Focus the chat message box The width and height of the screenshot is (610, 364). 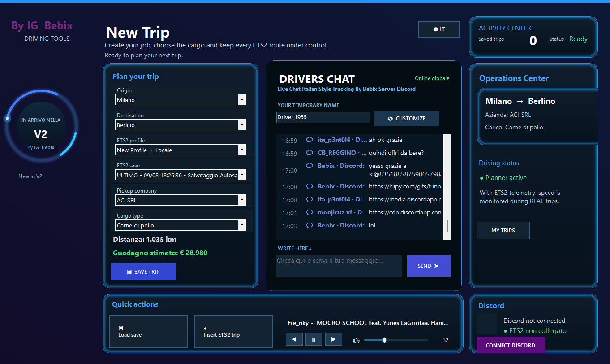pos(339,266)
